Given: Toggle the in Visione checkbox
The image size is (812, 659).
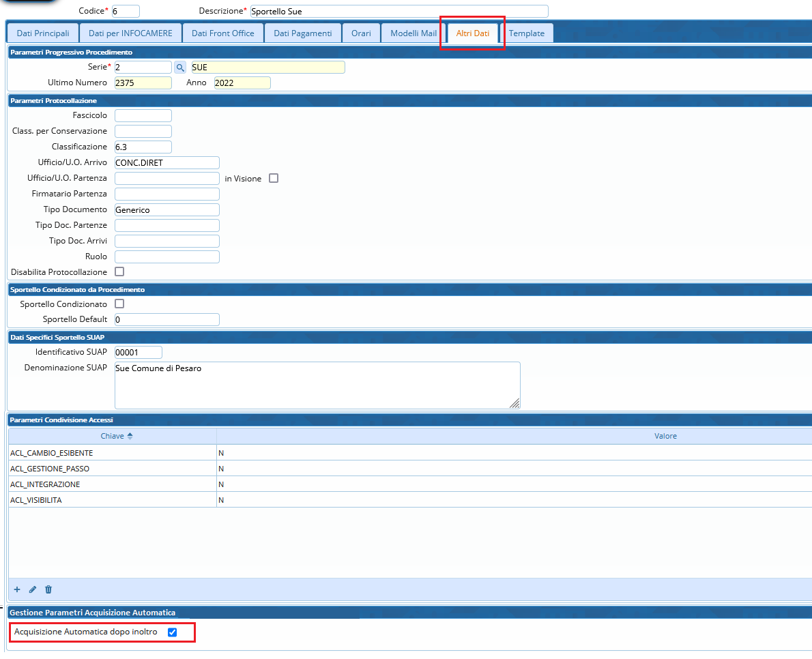Looking at the screenshot, I should (x=274, y=179).
